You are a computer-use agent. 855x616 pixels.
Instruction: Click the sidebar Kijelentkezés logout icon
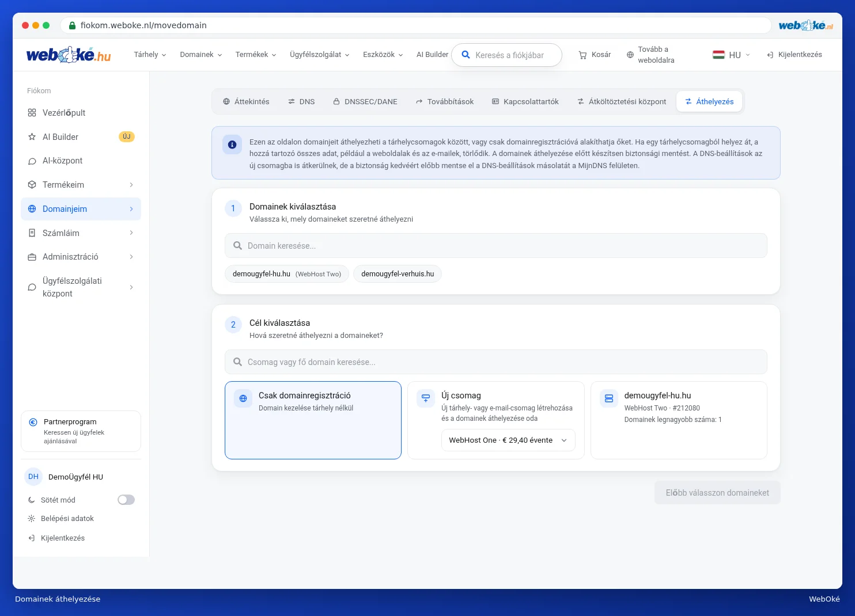[x=32, y=538]
